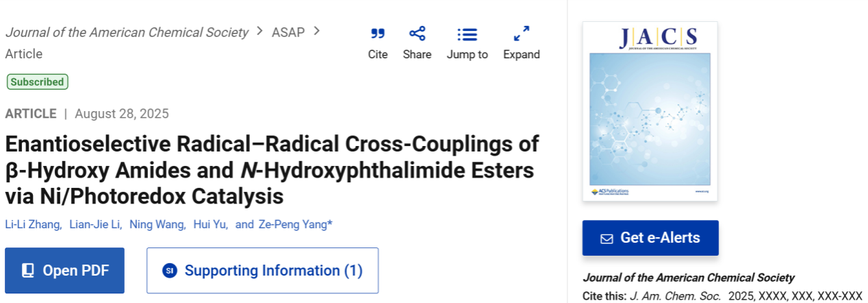Click corresponding author Ze-Peng Yang
The image size is (868, 303).
(x=294, y=224)
